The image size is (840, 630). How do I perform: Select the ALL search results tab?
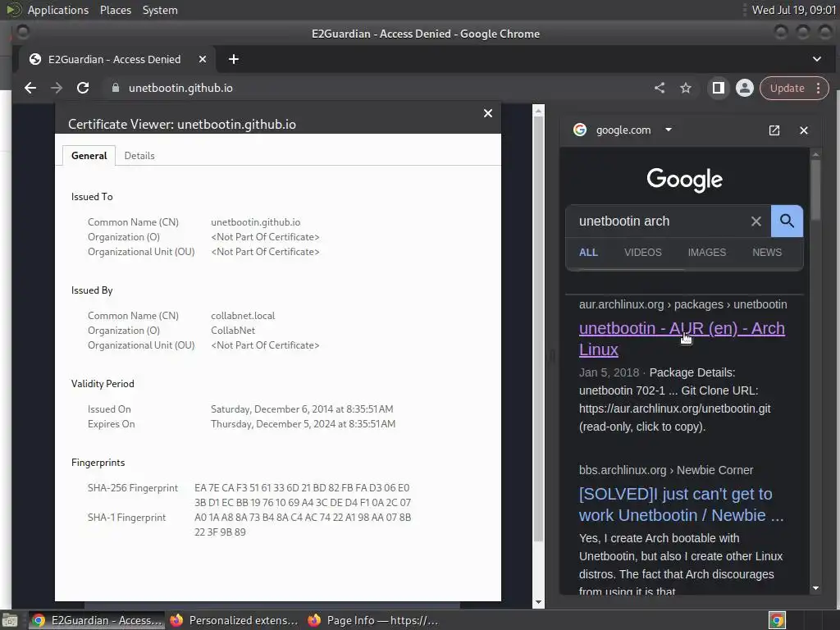(588, 253)
